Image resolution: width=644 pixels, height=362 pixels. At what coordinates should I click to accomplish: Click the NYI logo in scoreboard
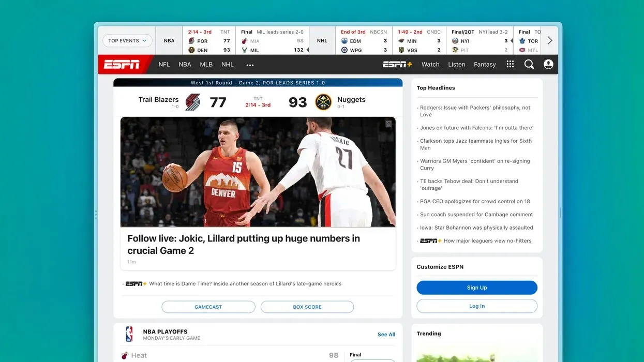tap(455, 41)
